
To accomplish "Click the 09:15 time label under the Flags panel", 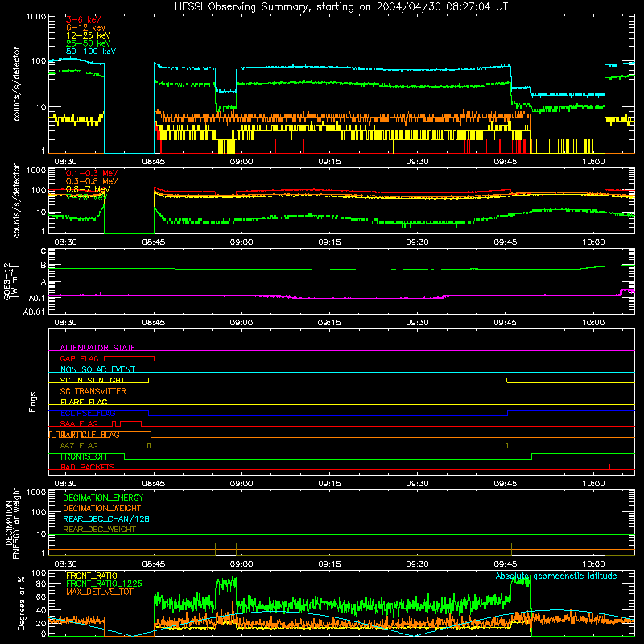I will (x=329, y=484).
